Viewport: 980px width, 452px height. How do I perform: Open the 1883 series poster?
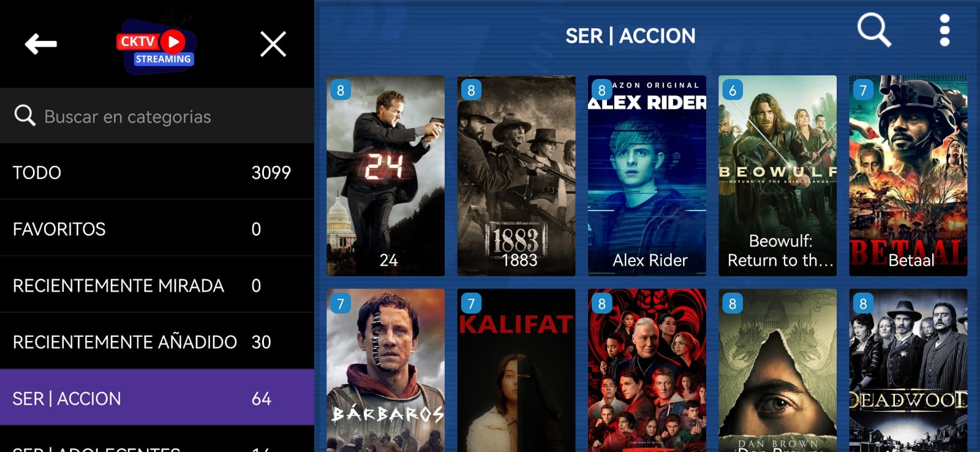pos(516,176)
